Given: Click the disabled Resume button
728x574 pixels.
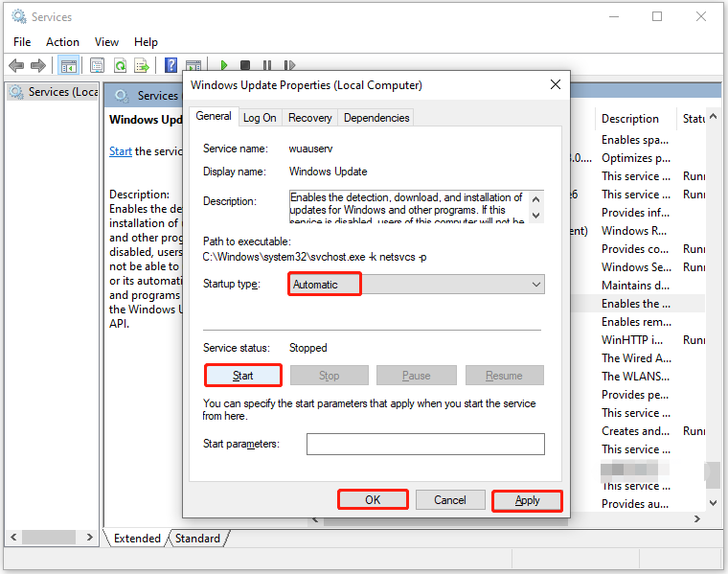Looking at the screenshot, I should click(504, 376).
